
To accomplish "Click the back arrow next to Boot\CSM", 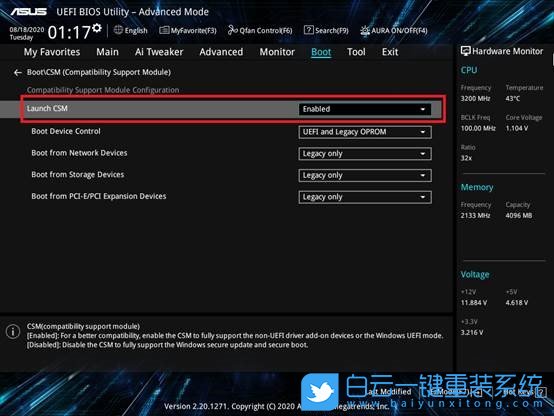I will pos(18,73).
